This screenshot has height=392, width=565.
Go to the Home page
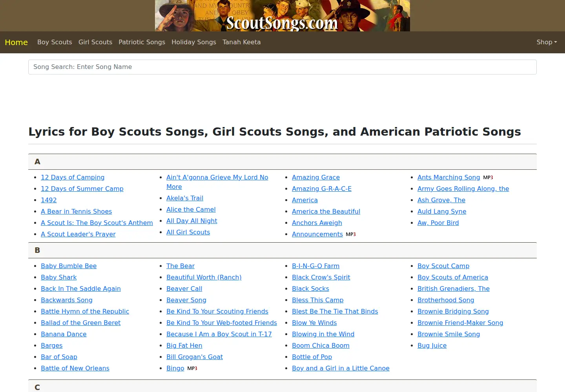click(x=16, y=42)
